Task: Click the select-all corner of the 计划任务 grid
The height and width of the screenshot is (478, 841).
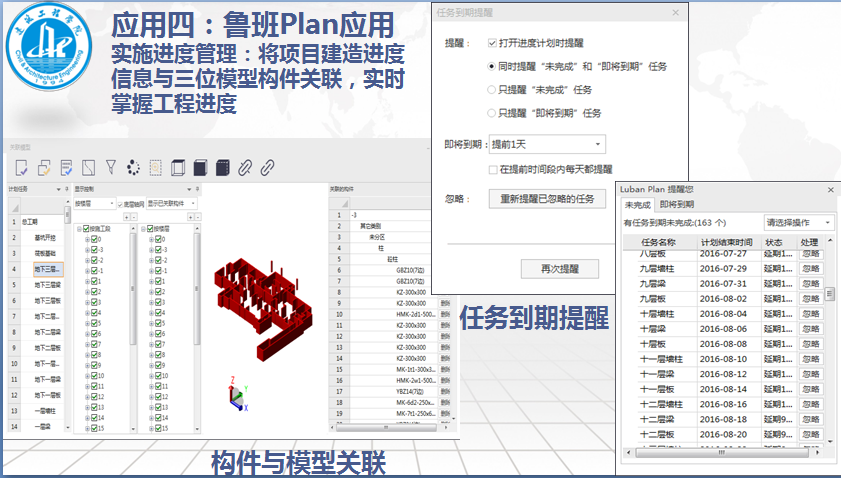Action: [x=14, y=206]
